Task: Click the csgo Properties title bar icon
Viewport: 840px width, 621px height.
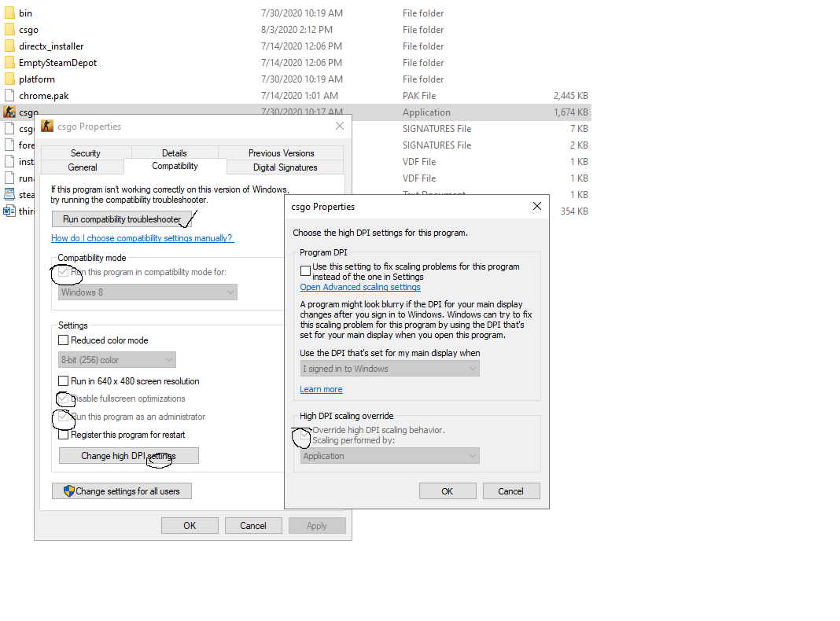Action: [x=47, y=127]
